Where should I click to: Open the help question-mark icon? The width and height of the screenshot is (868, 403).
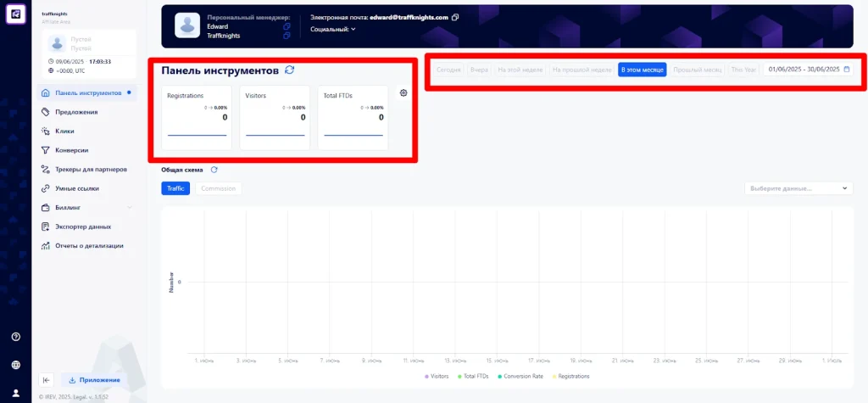click(15, 337)
